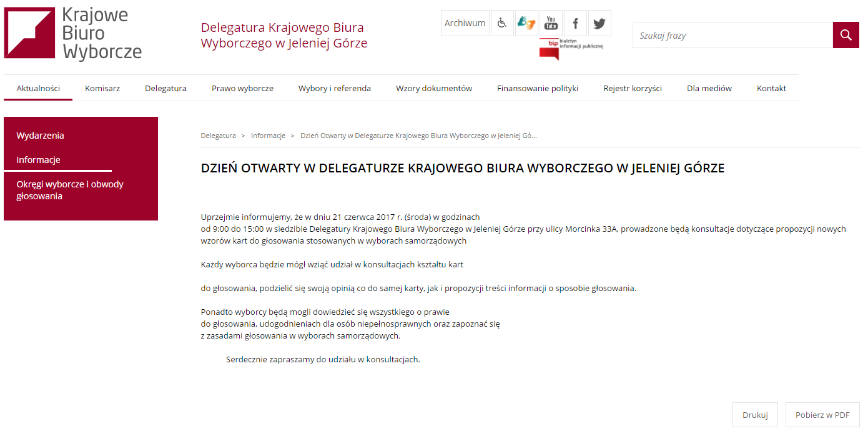Open the accessibility wheelchair icon
Screen dimensions: 868x436
click(502, 23)
